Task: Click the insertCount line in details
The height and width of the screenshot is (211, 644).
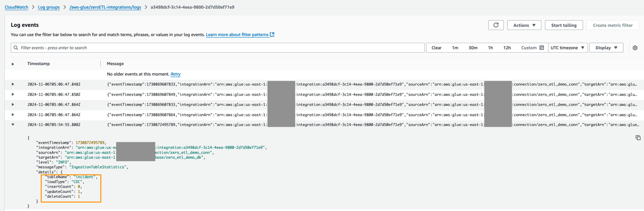Action: tap(63, 187)
